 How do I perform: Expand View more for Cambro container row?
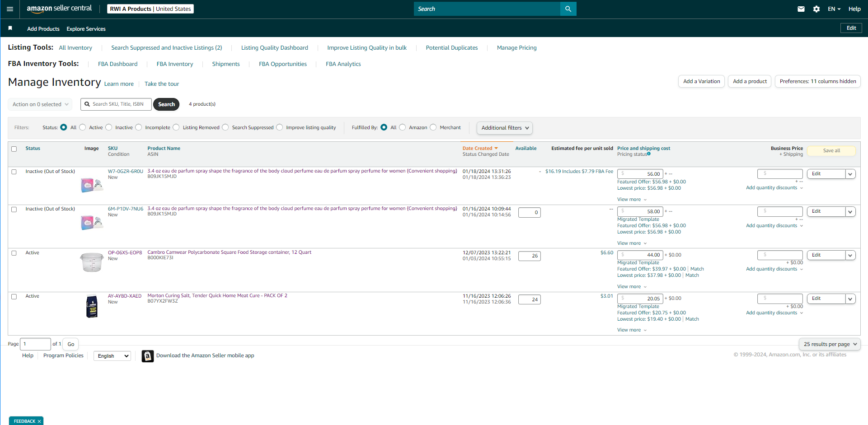632,287
